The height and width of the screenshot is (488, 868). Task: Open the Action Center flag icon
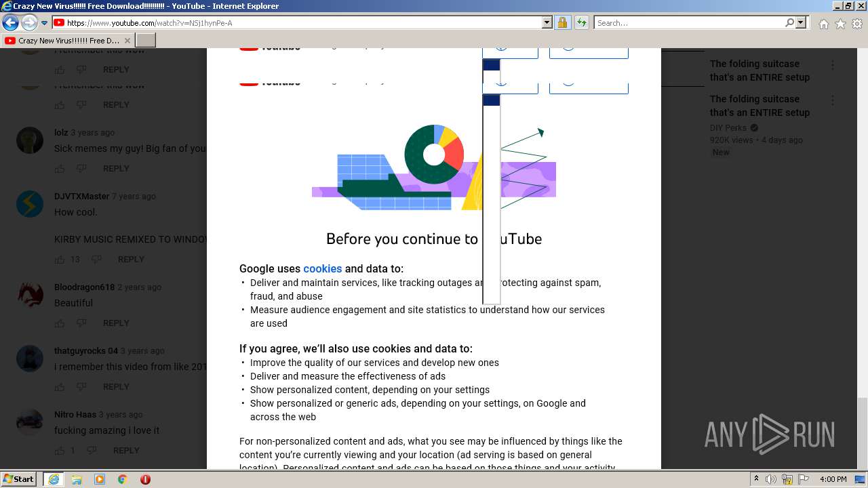click(803, 479)
